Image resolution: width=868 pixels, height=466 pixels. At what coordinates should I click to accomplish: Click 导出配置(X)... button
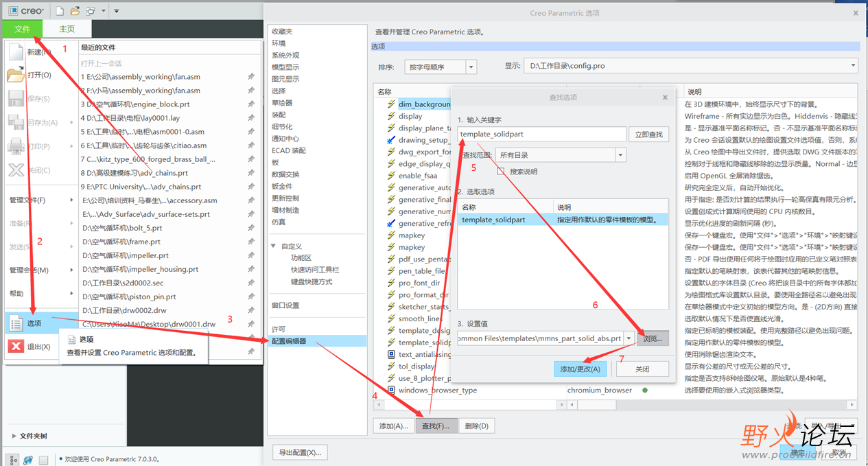[x=299, y=452]
